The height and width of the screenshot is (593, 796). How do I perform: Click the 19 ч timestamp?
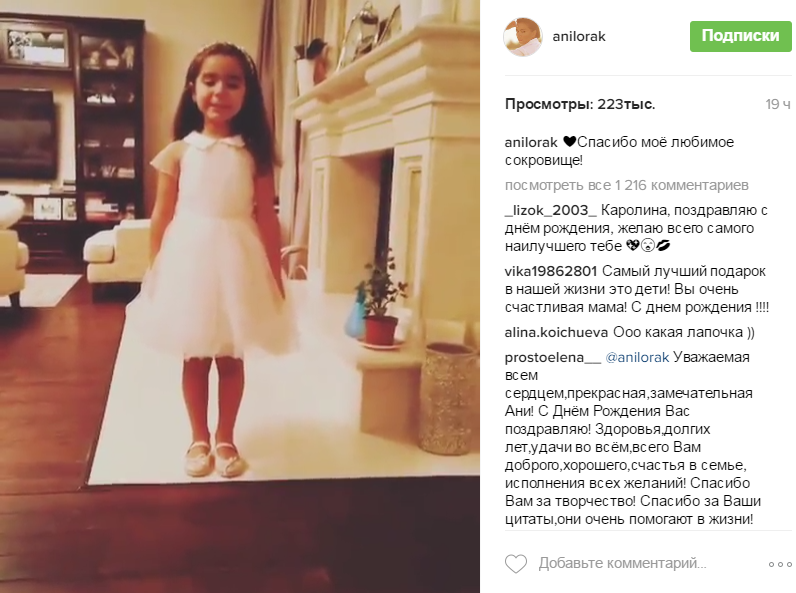point(778,104)
